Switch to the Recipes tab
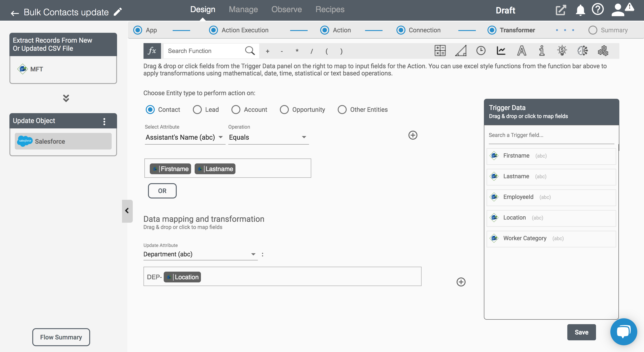This screenshot has width=644, height=352. (x=330, y=9)
